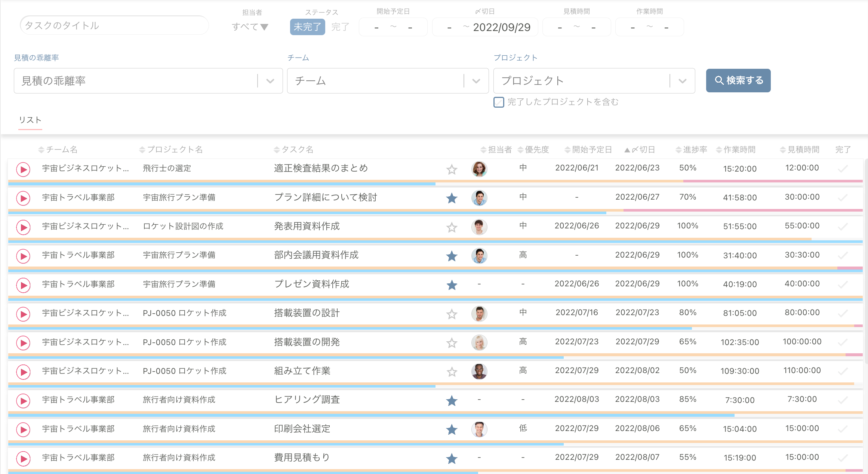Open the 担当者 すべて dropdown

coord(250,27)
